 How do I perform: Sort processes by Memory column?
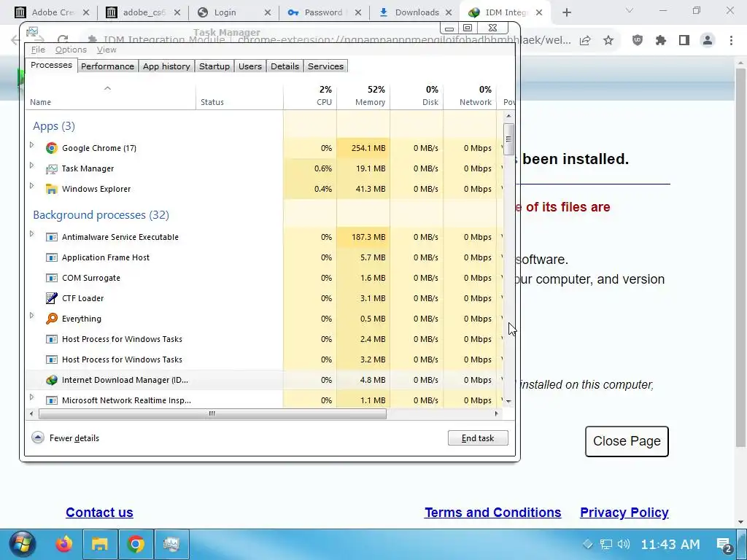[363, 96]
